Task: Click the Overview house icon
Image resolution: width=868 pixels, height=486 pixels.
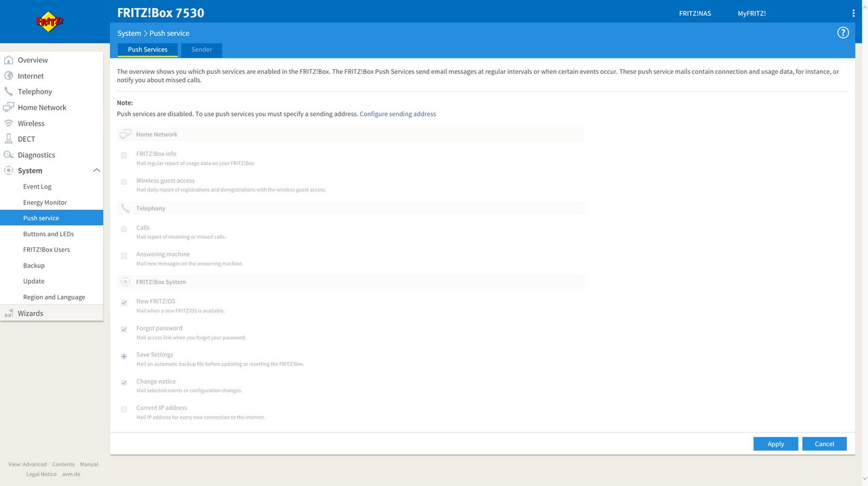Action: tap(9, 60)
